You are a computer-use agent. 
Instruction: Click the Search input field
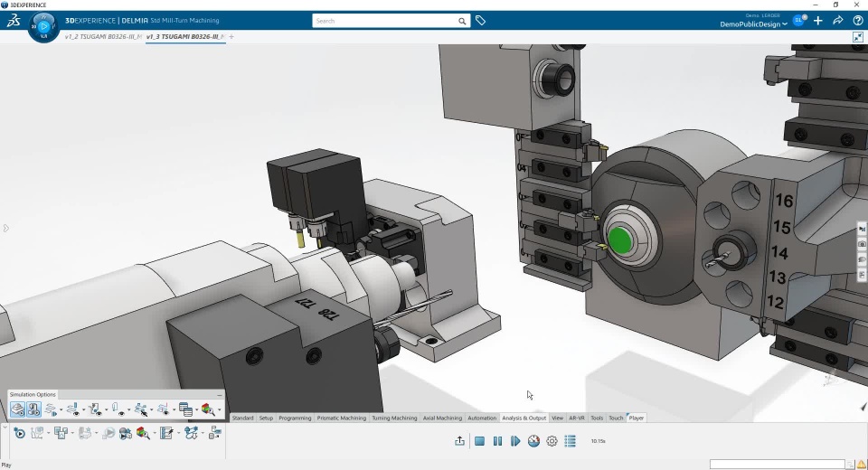385,21
